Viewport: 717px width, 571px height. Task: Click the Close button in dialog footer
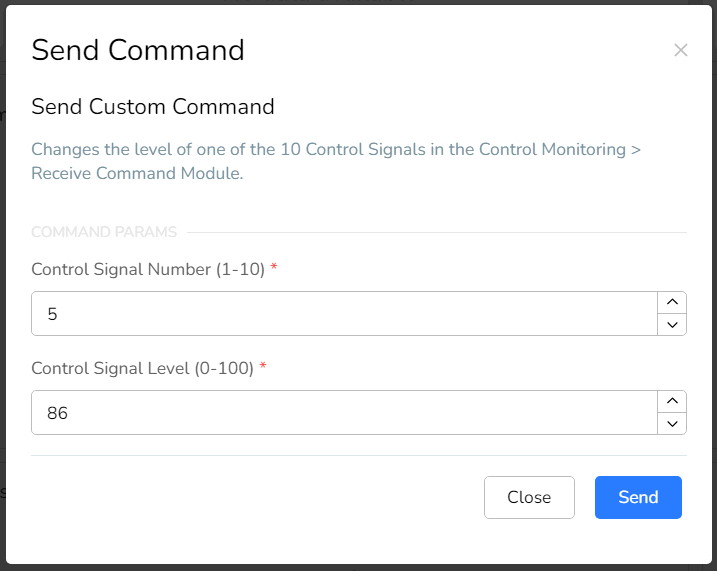(529, 497)
